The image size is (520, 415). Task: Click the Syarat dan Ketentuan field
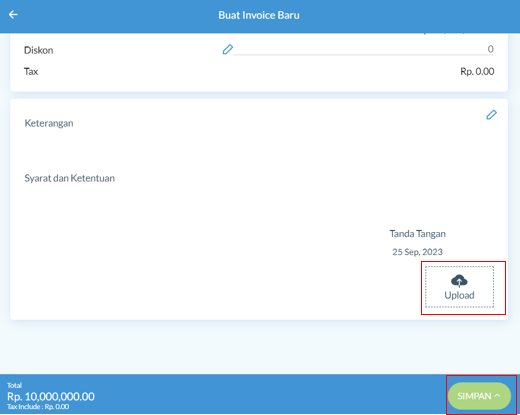pyautogui.click(x=69, y=178)
